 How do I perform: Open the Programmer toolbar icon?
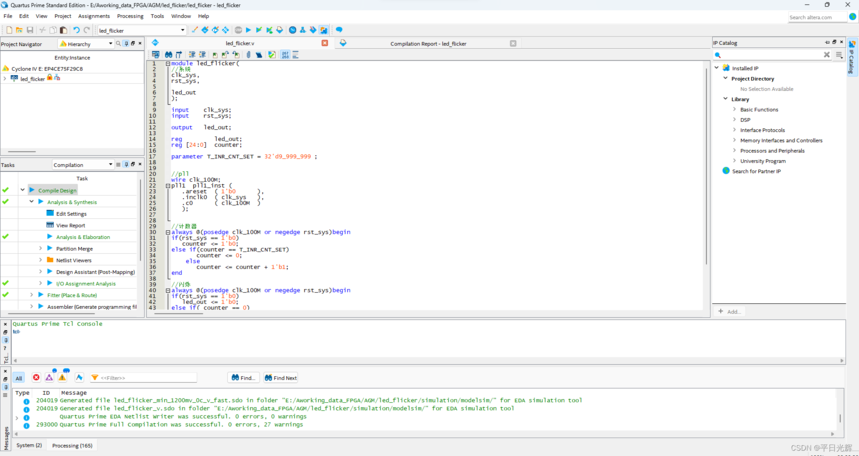click(x=313, y=30)
